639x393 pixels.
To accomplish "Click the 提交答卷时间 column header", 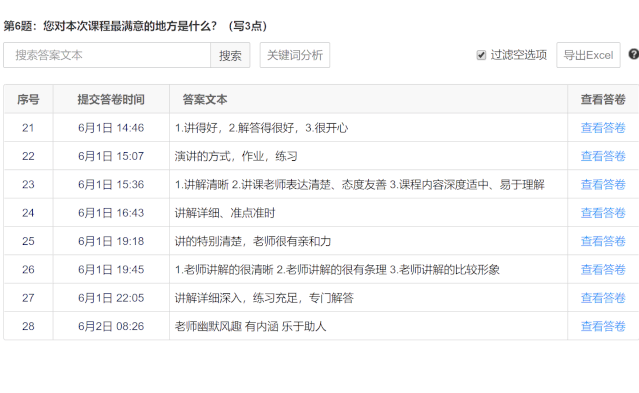I will coord(111,99).
